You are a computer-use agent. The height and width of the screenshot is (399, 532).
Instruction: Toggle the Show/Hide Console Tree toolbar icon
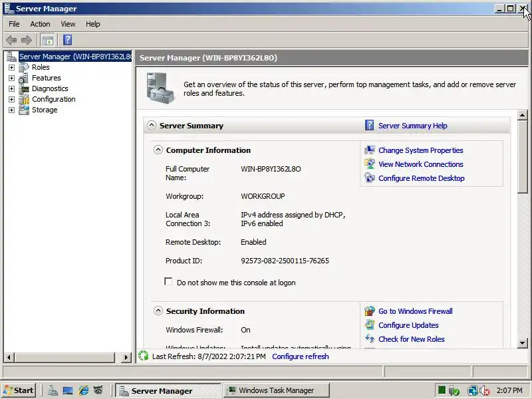pyautogui.click(x=47, y=41)
